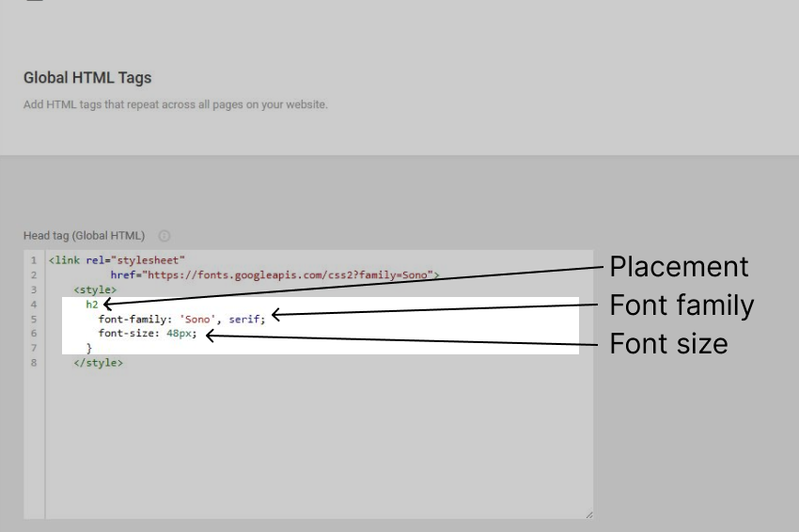
Task: Click the "font-family: 'Sono', serif;" line
Action: (182, 319)
